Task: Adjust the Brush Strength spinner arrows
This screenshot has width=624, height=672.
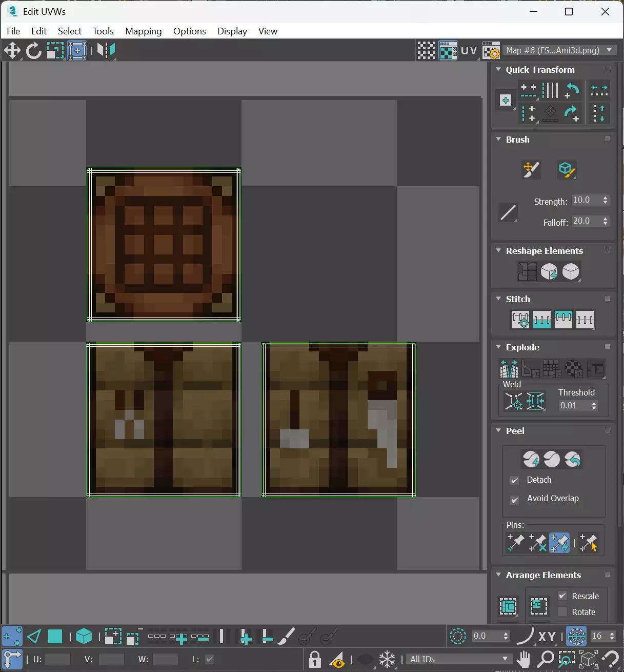Action: [606, 200]
